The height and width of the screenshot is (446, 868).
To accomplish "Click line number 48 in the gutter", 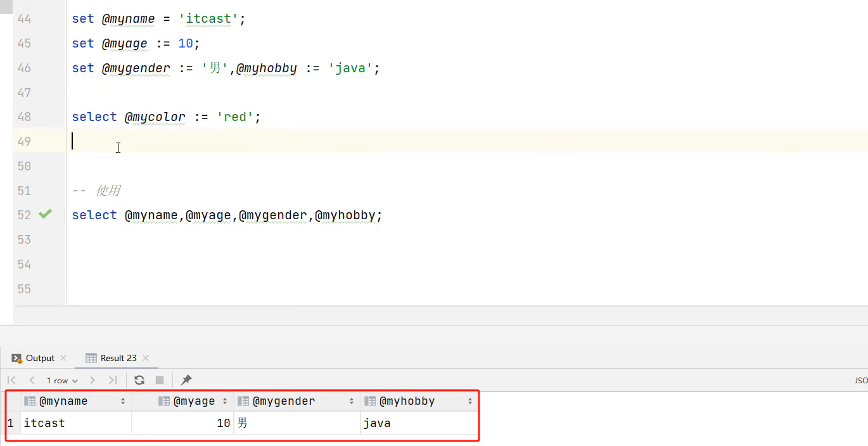I will coord(24,117).
